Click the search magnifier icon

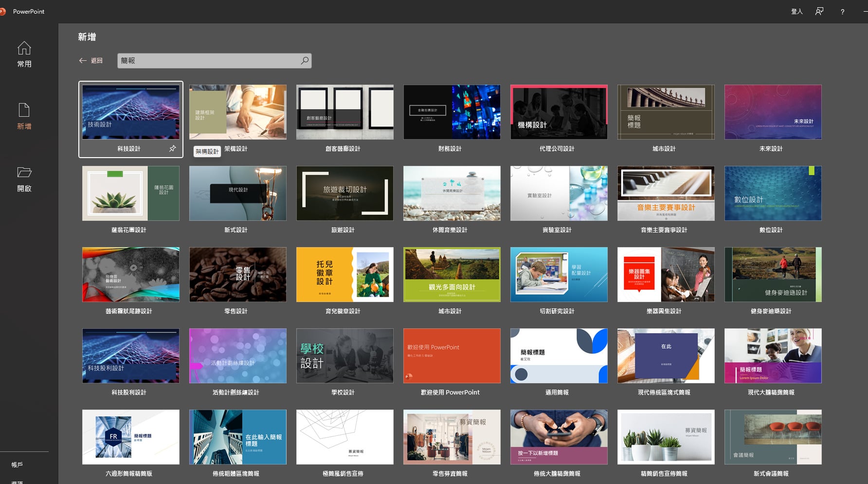pos(305,61)
